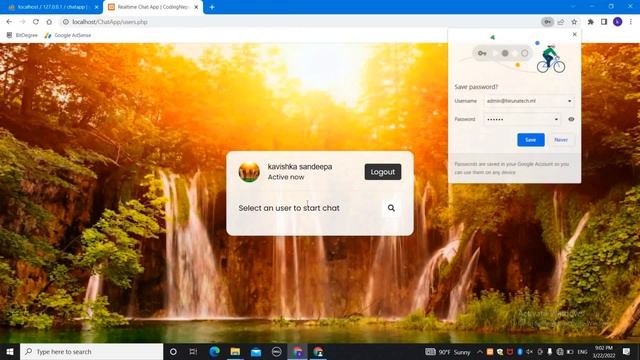Open Task View on the taskbar
The height and width of the screenshot is (360, 640).
[x=193, y=351]
